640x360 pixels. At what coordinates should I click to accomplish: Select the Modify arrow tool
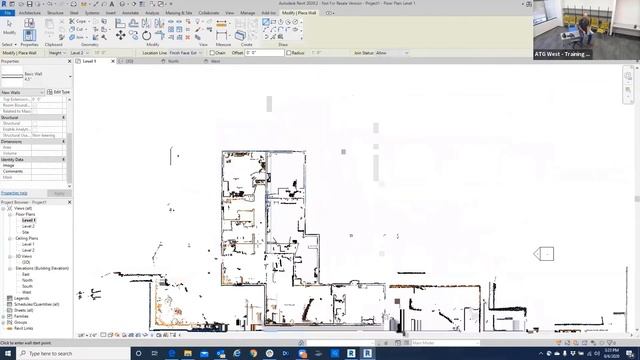coord(9,24)
